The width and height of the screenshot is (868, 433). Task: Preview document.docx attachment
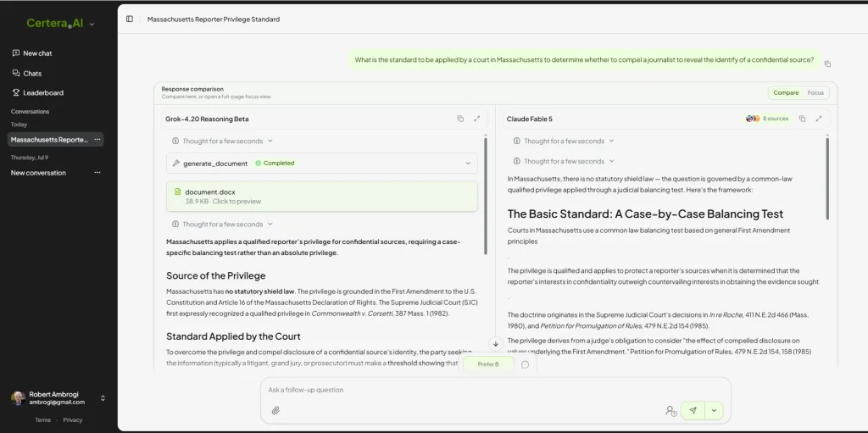(x=321, y=196)
